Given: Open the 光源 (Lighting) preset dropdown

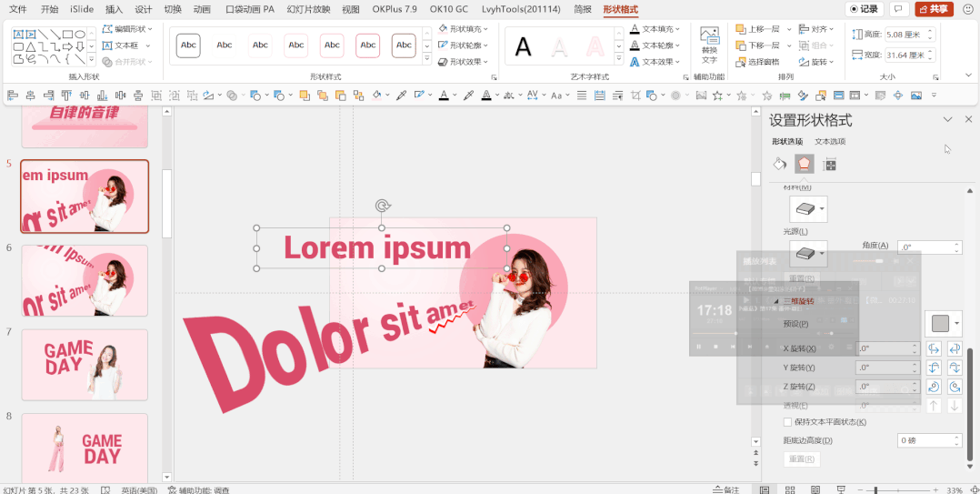Looking at the screenshot, I should coord(808,253).
